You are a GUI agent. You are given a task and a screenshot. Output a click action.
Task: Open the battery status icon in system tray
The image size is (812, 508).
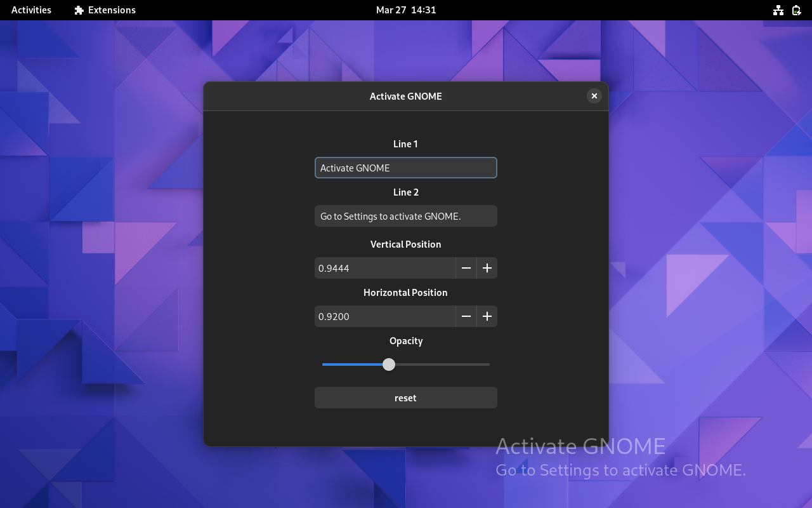tap(797, 10)
